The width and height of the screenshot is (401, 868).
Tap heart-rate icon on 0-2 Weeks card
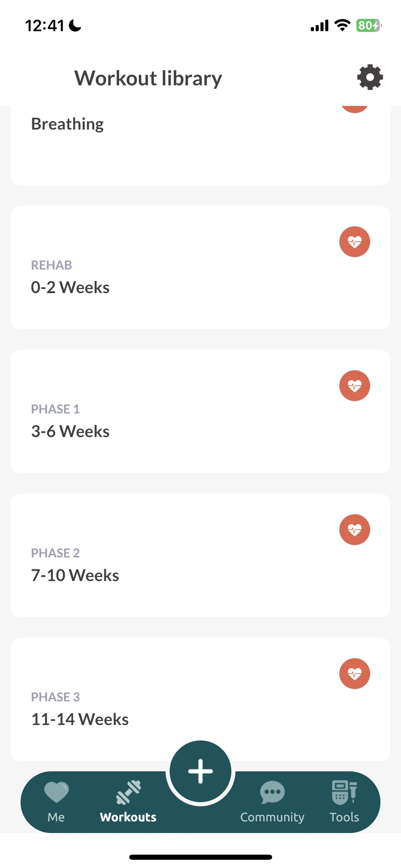point(354,242)
